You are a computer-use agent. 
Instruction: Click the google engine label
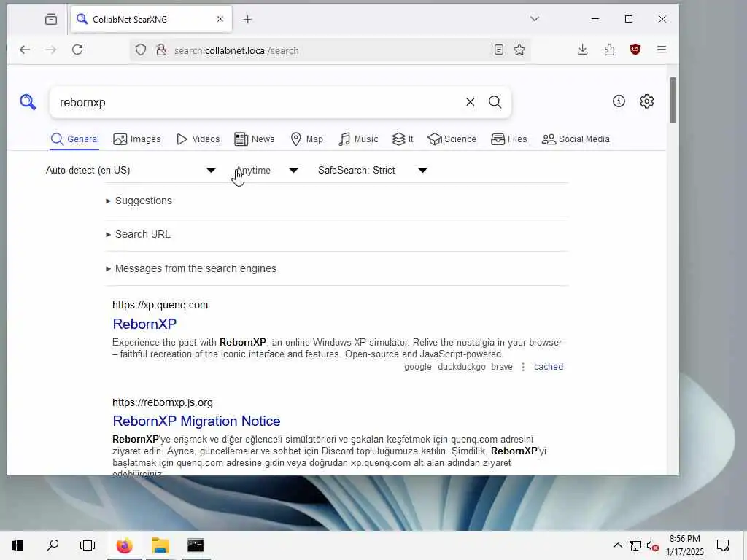coord(418,367)
